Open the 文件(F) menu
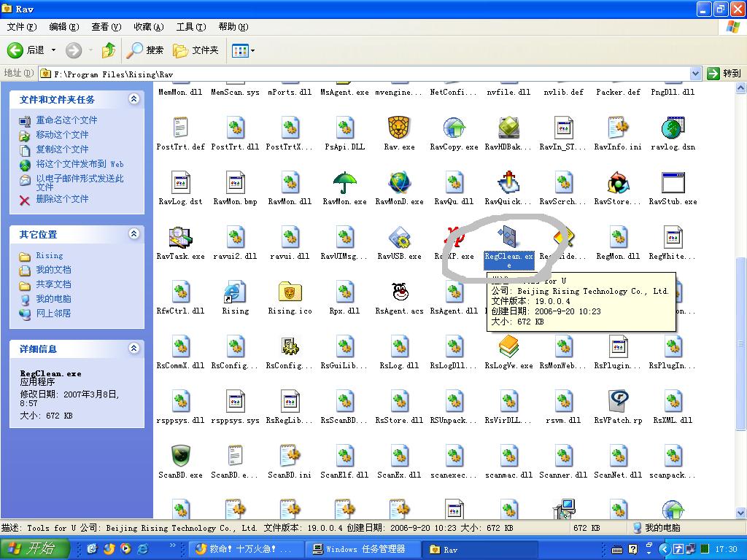 tap(21, 27)
